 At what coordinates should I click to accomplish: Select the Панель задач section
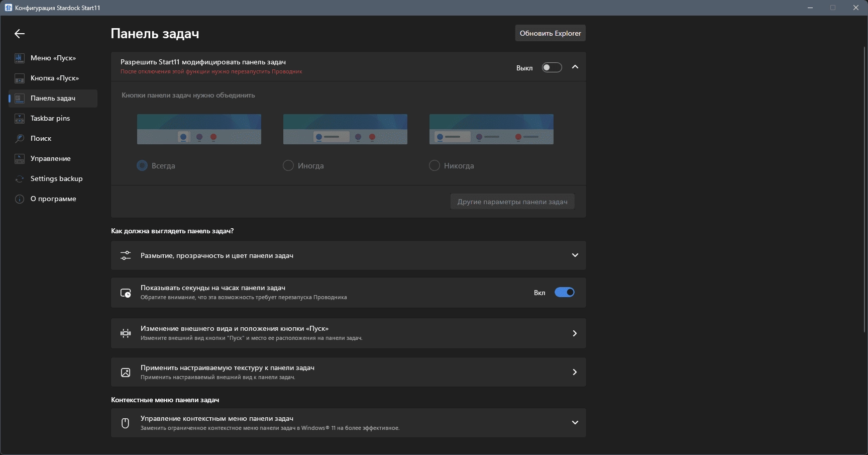point(53,99)
